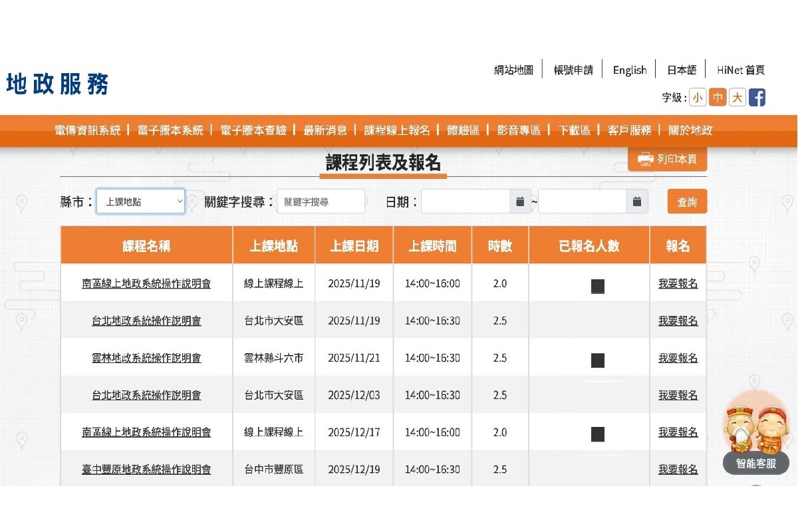Click 我要報名 for the 2025/12/03 course
The height and width of the screenshot is (532, 798).
coord(678,395)
